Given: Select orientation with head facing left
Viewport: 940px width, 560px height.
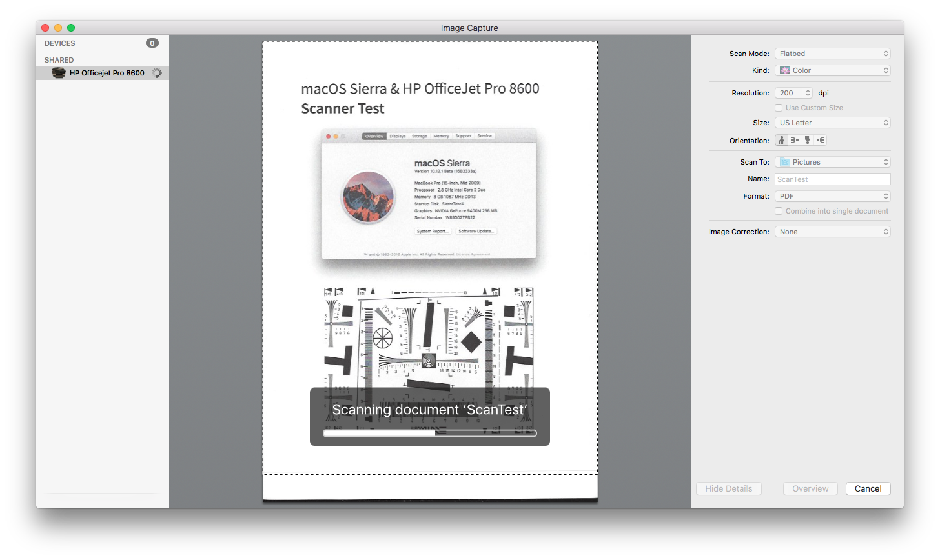Looking at the screenshot, I should (821, 140).
